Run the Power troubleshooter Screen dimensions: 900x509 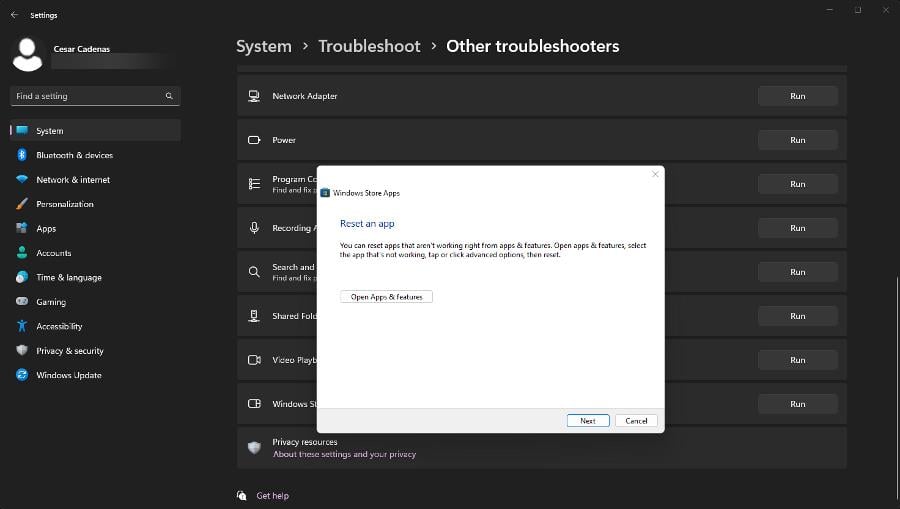coord(797,140)
